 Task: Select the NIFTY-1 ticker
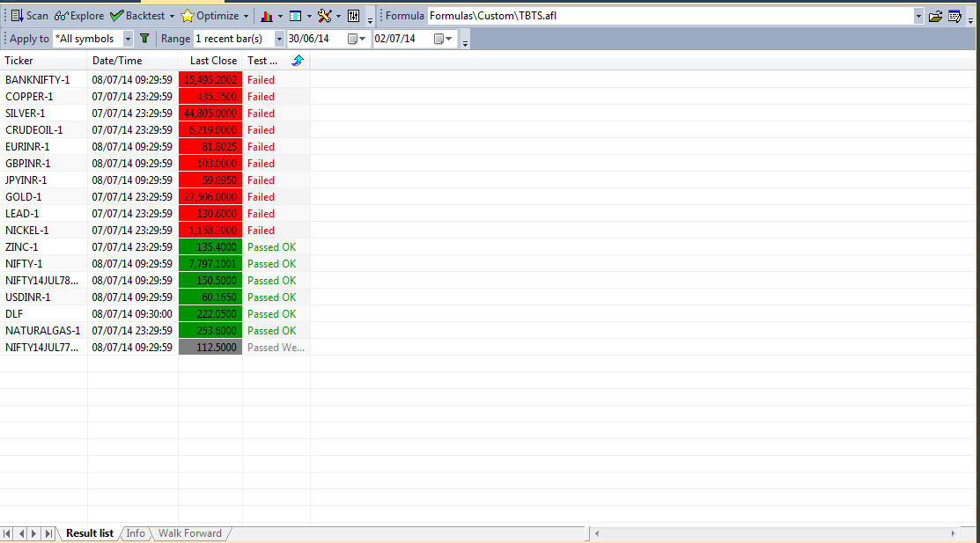(24, 264)
